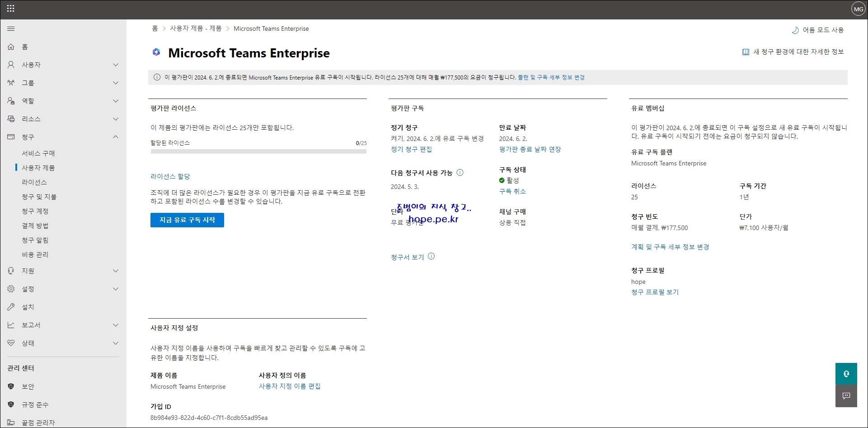Click the 설정 gear icon
This screenshot has width=868, height=428.
point(11,289)
